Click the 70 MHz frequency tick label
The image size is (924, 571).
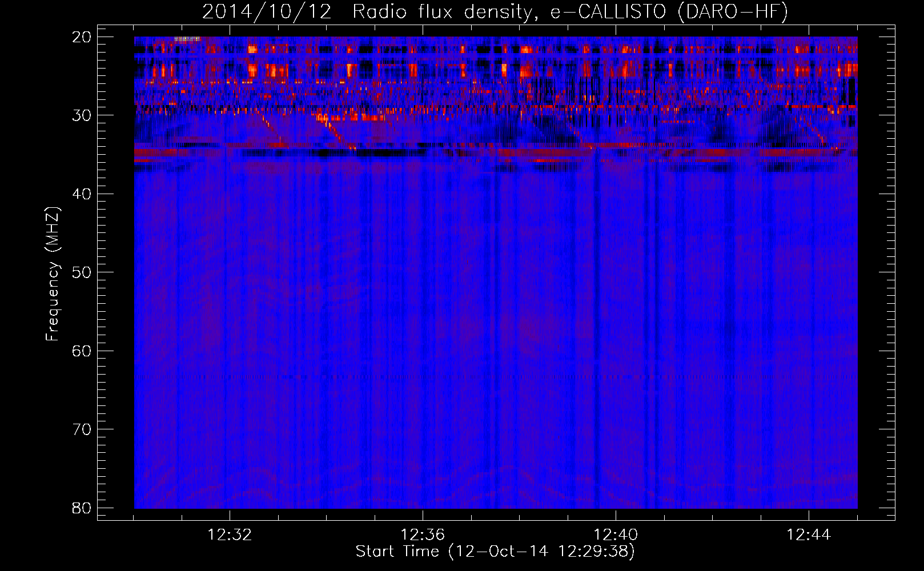tap(82, 429)
